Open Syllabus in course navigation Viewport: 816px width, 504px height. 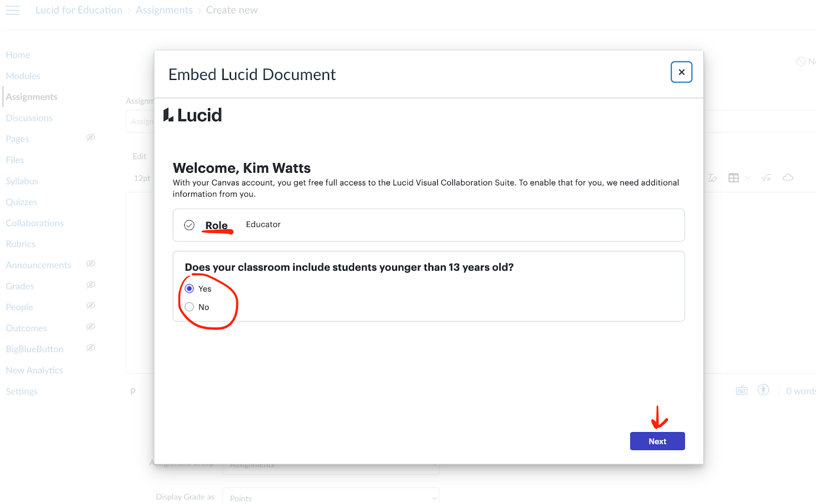22,181
